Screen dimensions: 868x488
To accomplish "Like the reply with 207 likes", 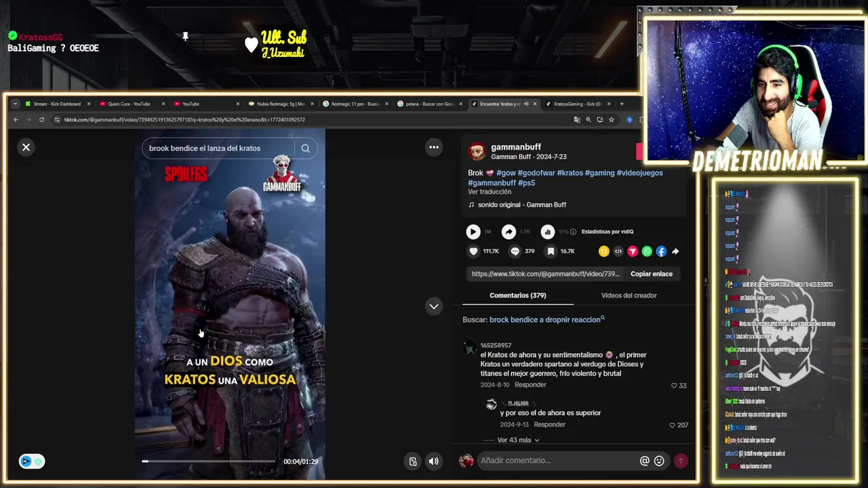I will (672, 425).
